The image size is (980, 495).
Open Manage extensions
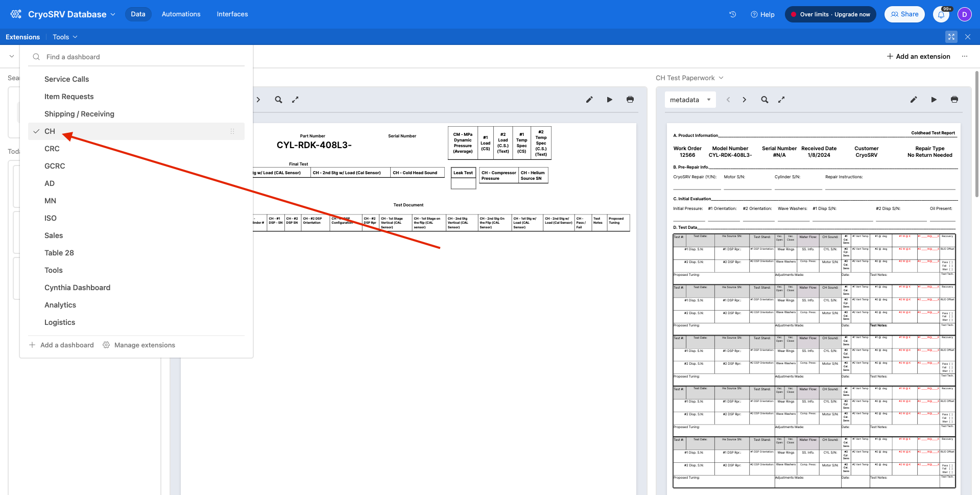[x=139, y=345]
